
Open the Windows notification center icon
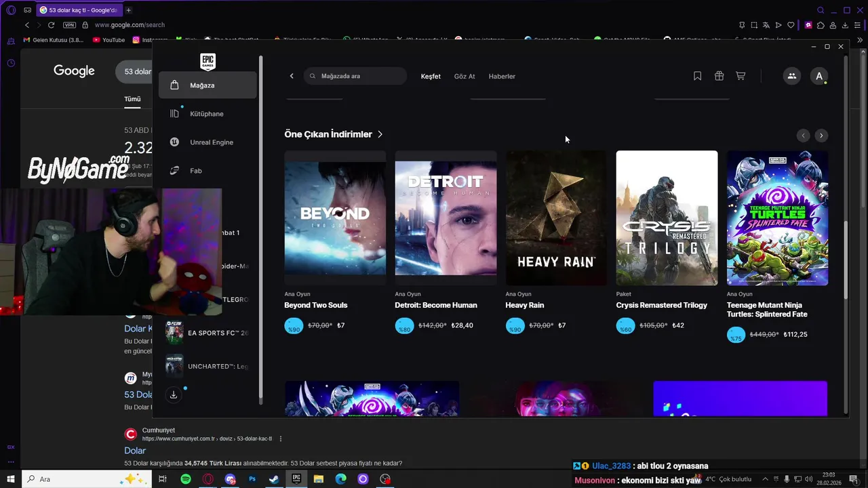click(x=853, y=479)
